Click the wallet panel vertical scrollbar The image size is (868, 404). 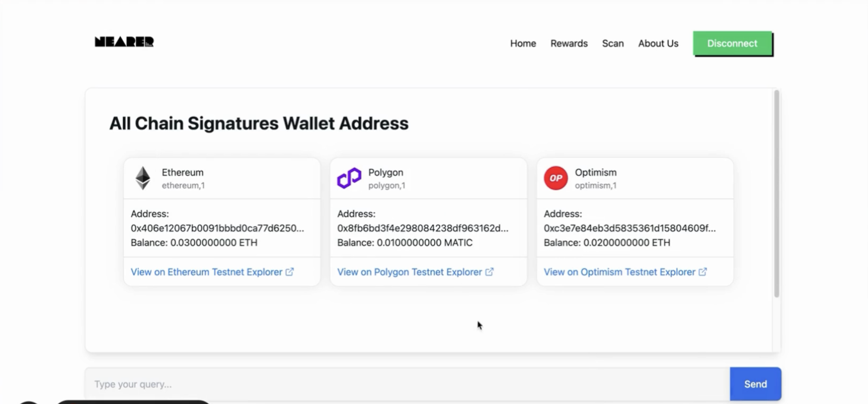coord(776,194)
